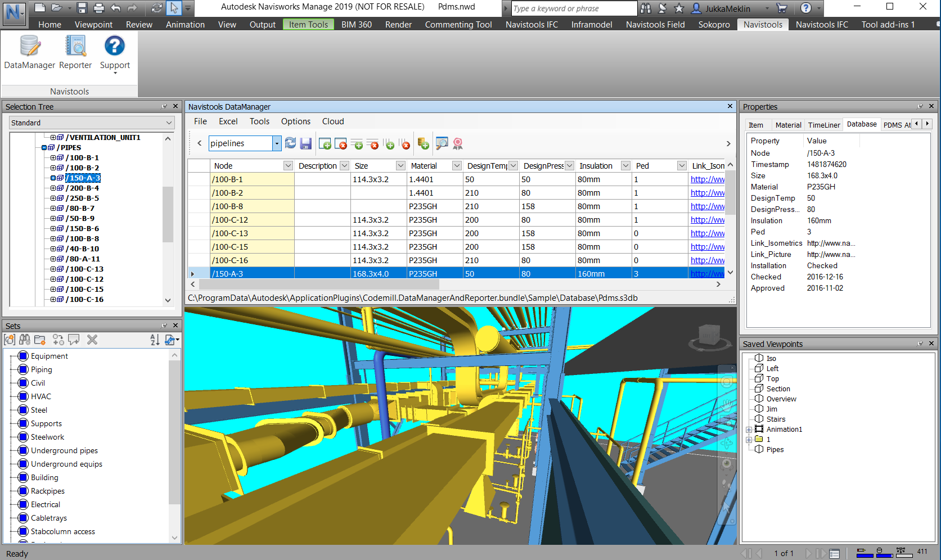
Task: Toggle the sheet browser icon in the status bar
Action: coord(834,554)
